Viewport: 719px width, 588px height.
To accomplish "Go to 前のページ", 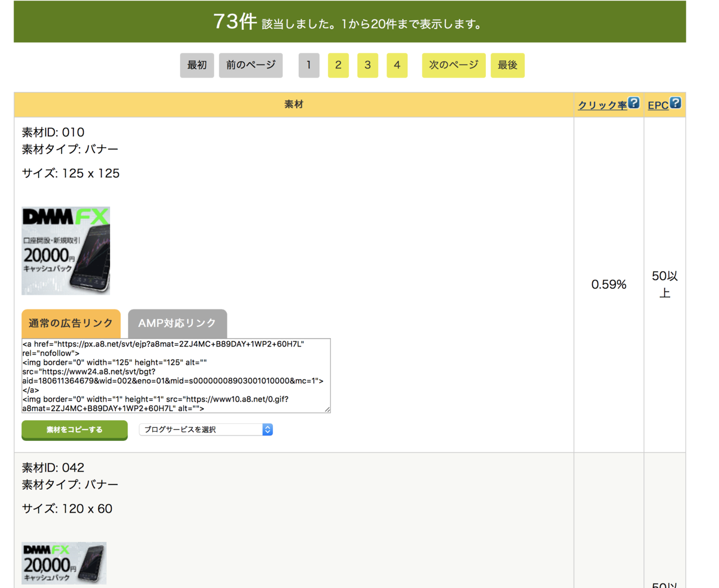I will coord(251,65).
